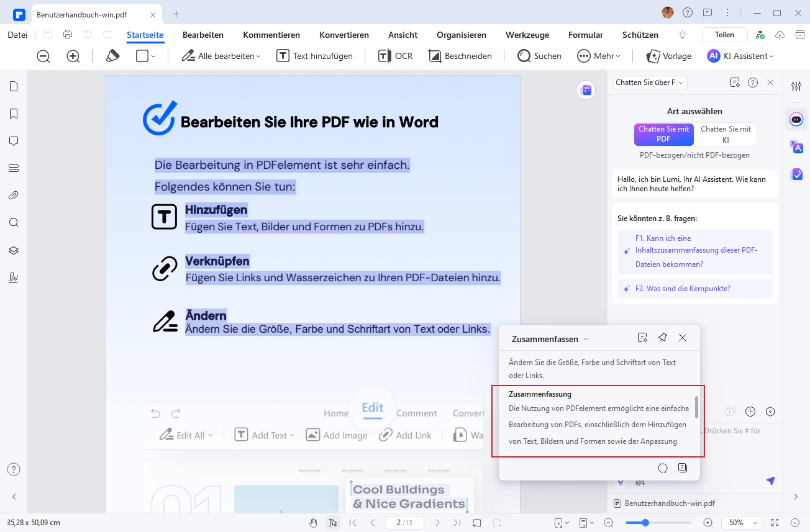
Task: Open the properties sliders icon in right sidebar
Action: click(x=796, y=86)
